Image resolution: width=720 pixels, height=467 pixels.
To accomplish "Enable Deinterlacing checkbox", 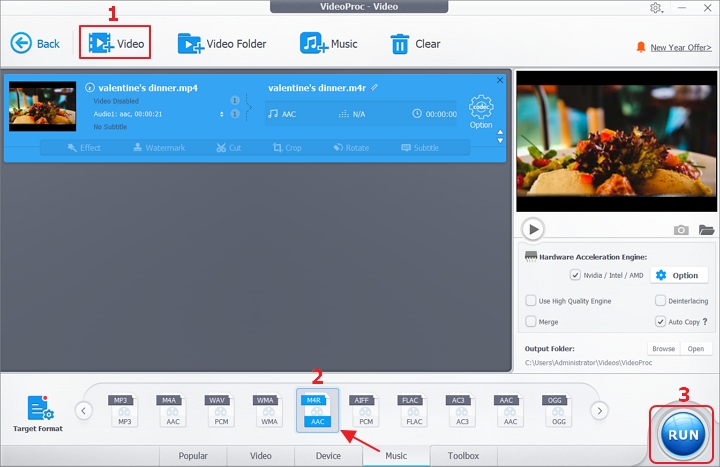I will click(x=660, y=301).
